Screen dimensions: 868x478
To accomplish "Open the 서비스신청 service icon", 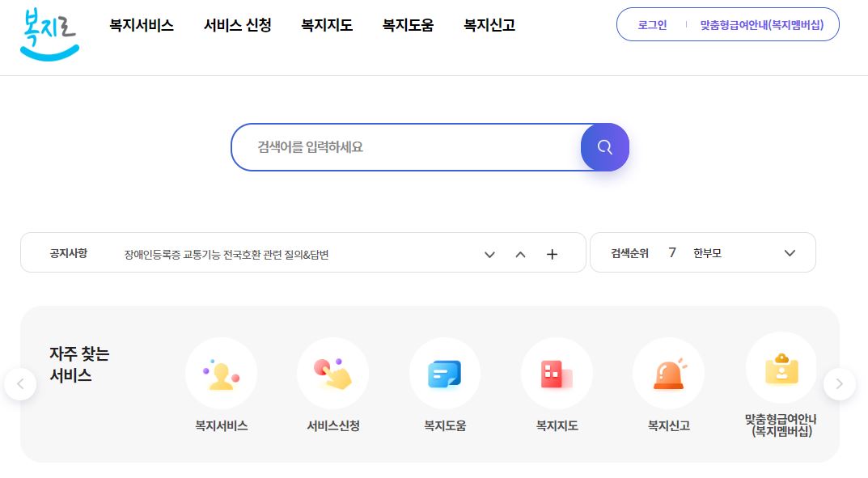I will coord(332,373).
